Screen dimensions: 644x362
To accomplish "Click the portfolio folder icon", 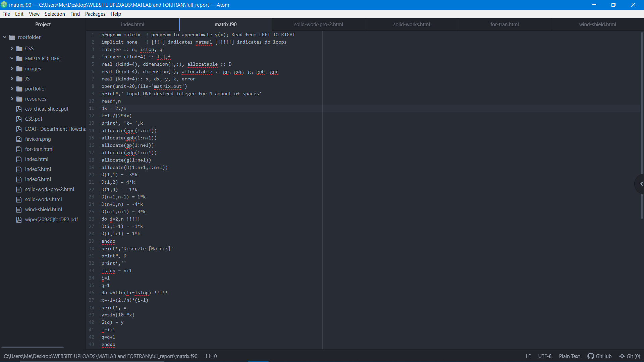I will click(19, 89).
